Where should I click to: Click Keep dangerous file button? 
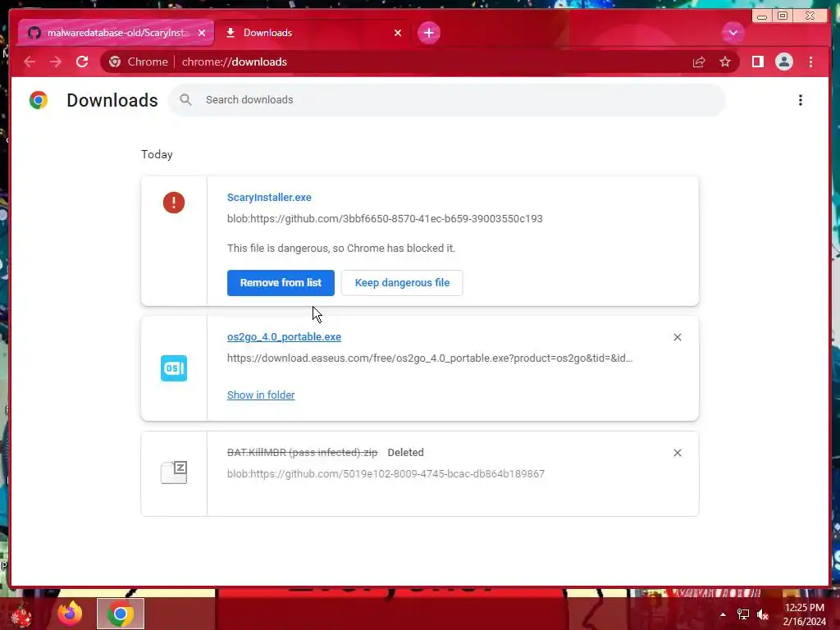[x=402, y=283]
